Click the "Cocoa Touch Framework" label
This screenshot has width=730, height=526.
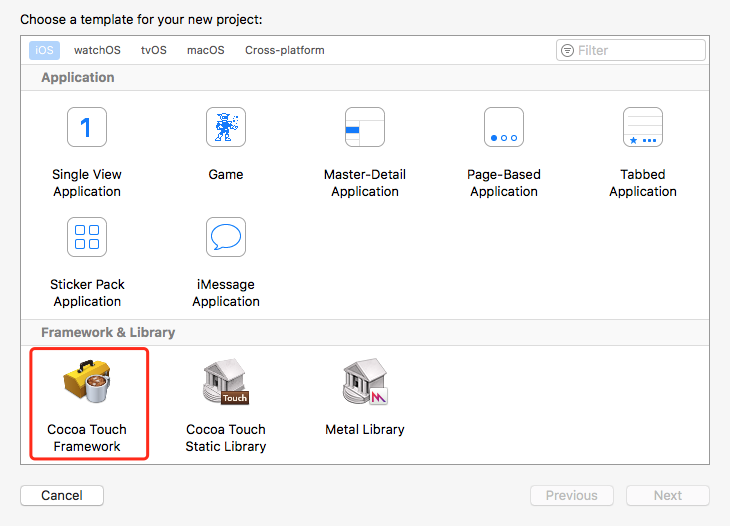[x=87, y=438]
